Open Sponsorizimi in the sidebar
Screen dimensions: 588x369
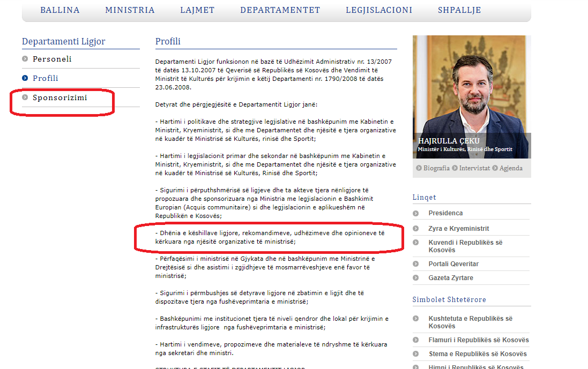tap(59, 97)
